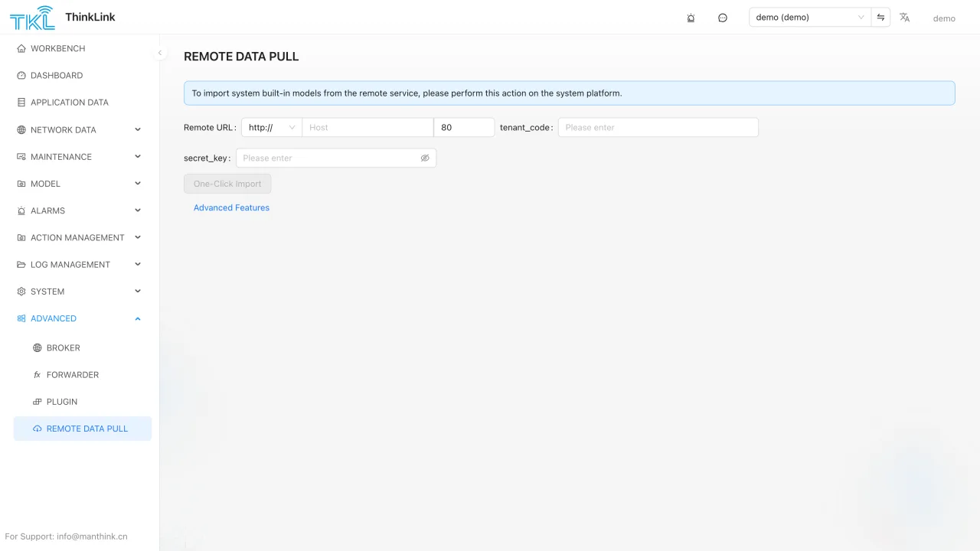Click the Forwarder fx icon
This screenshot has height=551, width=980.
click(x=38, y=375)
